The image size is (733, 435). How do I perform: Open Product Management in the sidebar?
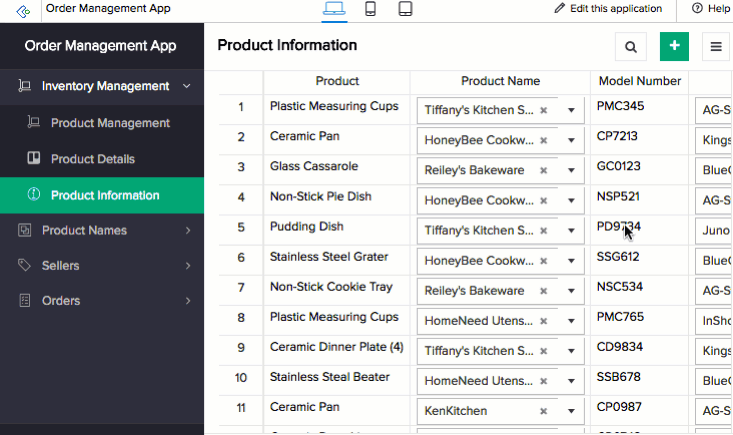110,123
